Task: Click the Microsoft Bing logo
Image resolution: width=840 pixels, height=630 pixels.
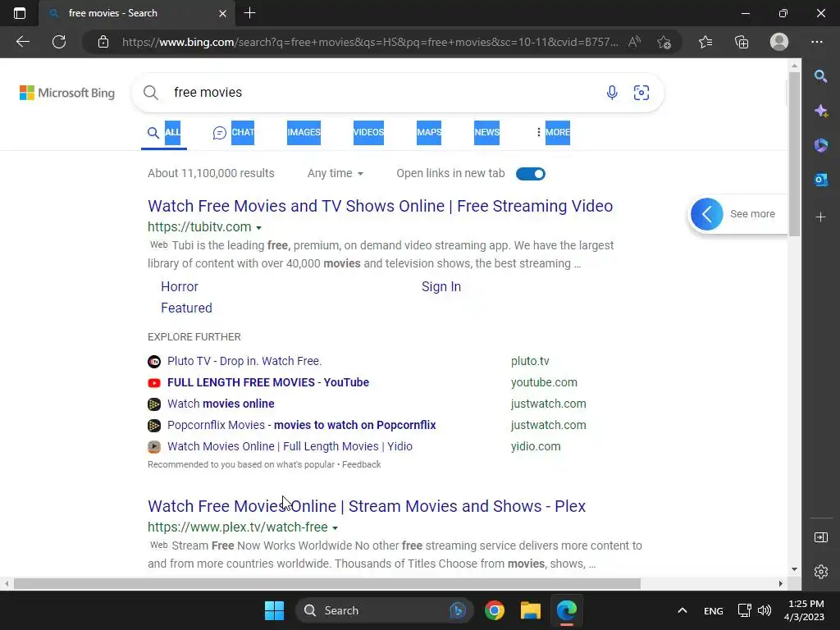Action: [67, 93]
